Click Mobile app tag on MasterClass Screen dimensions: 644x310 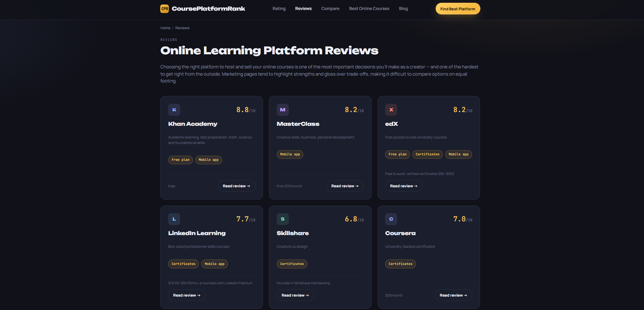point(290,154)
